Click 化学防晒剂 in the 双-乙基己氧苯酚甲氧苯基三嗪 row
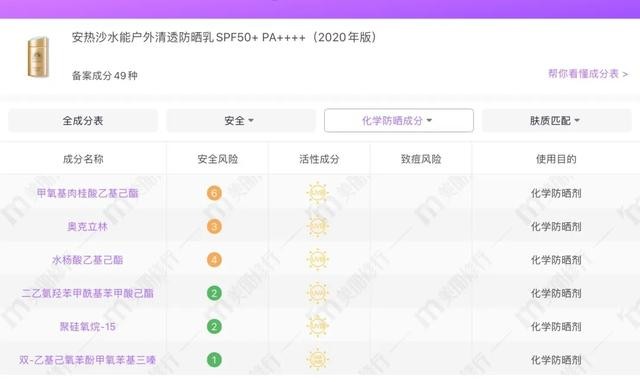The width and height of the screenshot is (640, 382). click(x=556, y=360)
